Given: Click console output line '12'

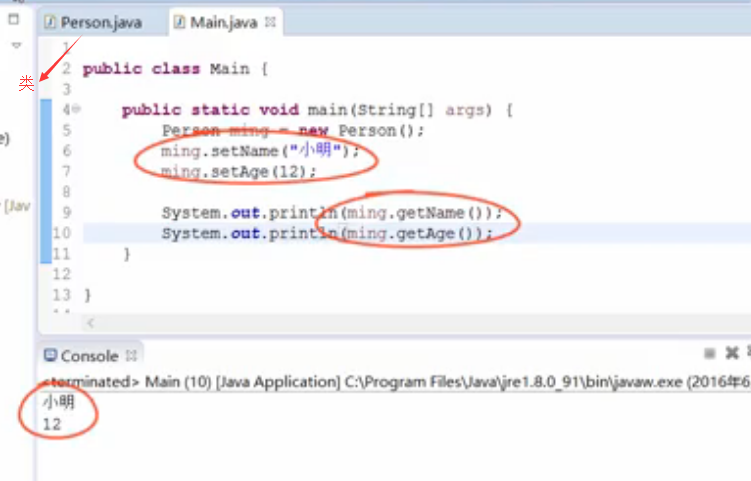Looking at the screenshot, I should tap(52, 424).
